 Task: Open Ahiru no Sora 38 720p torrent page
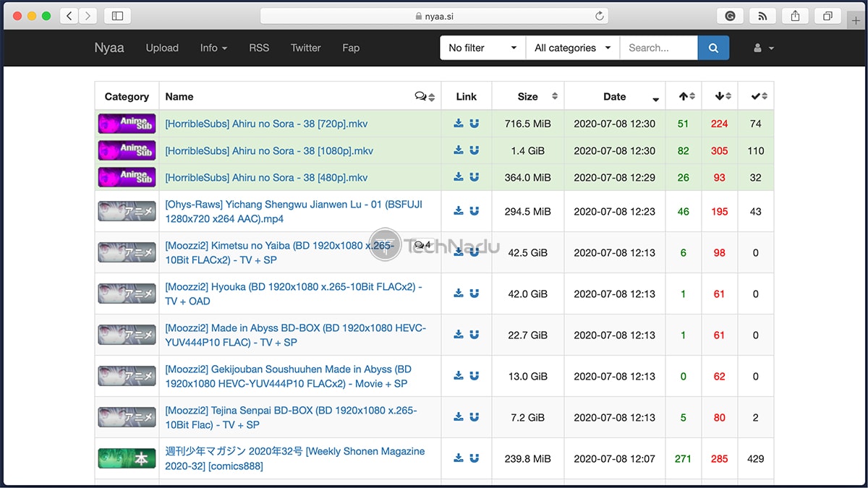266,124
